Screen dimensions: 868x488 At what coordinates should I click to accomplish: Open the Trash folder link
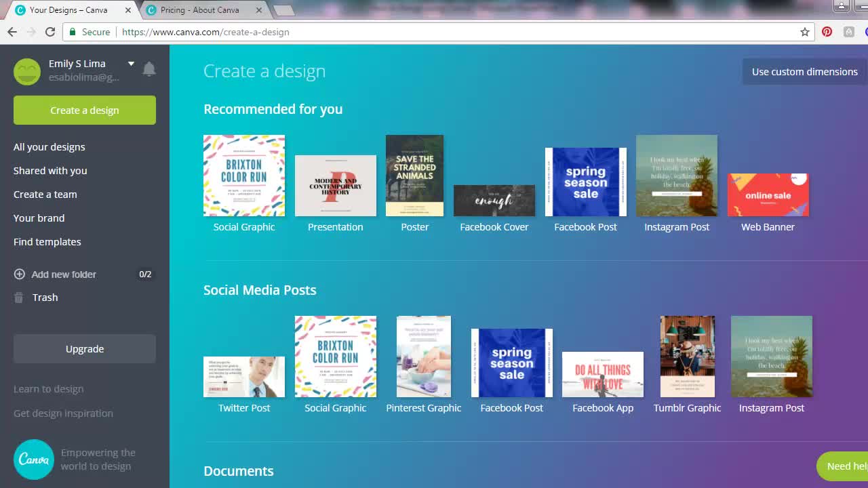click(45, 298)
